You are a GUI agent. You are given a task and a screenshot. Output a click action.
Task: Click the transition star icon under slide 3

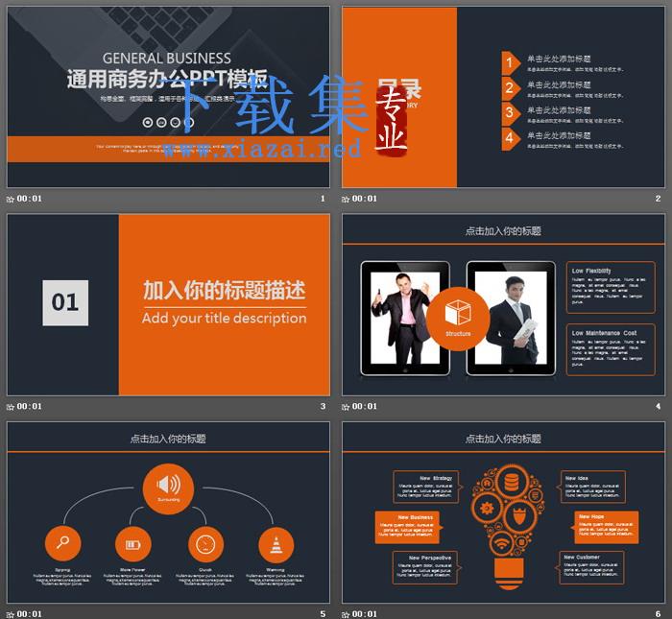[11, 407]
